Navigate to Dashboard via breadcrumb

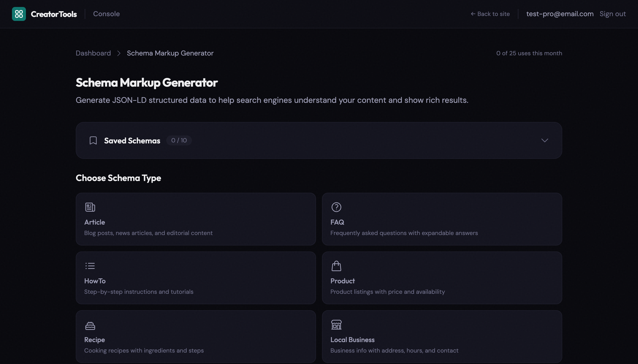point(93,53)
